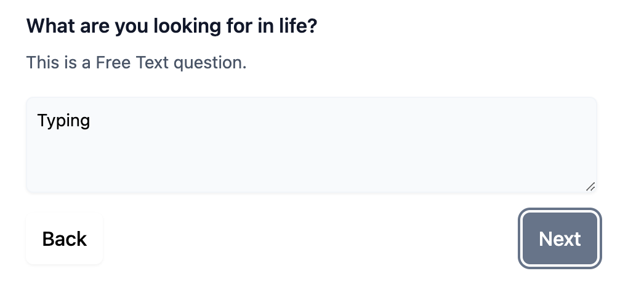The image size is (644, 292).
Task: Proceed to the following question with Next
Action: point(560,238)
